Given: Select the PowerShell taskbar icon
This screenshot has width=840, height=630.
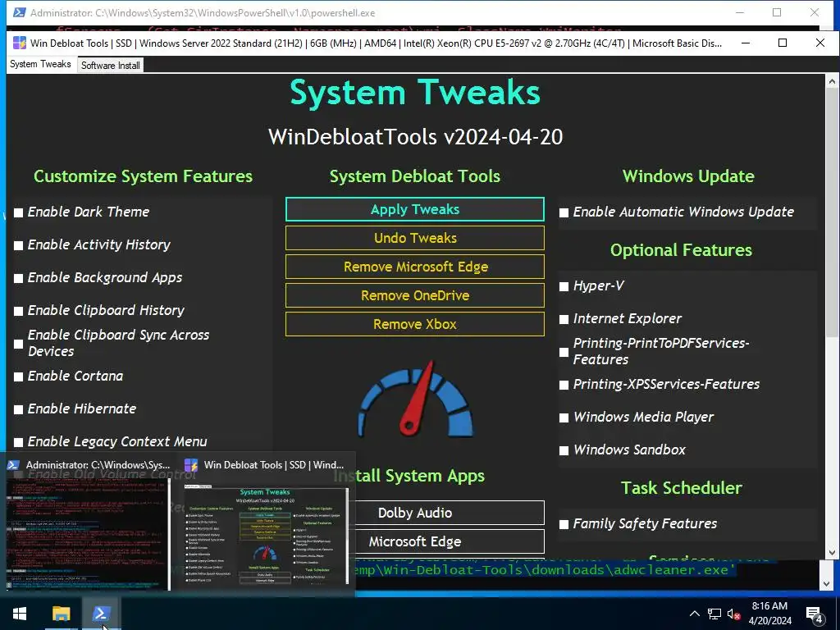Looking at the screenshot, I should (101, 614).
